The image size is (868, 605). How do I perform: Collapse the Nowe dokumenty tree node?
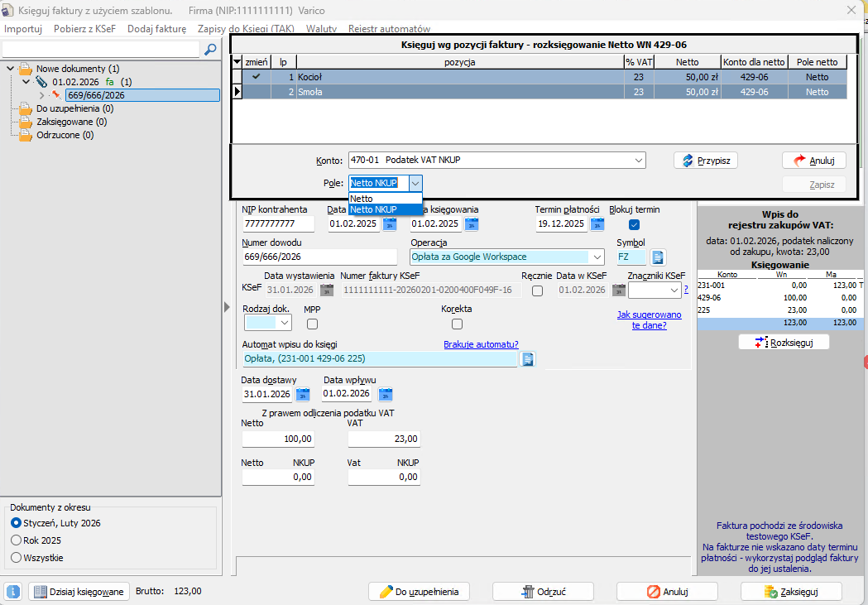[x=10, y=69]
